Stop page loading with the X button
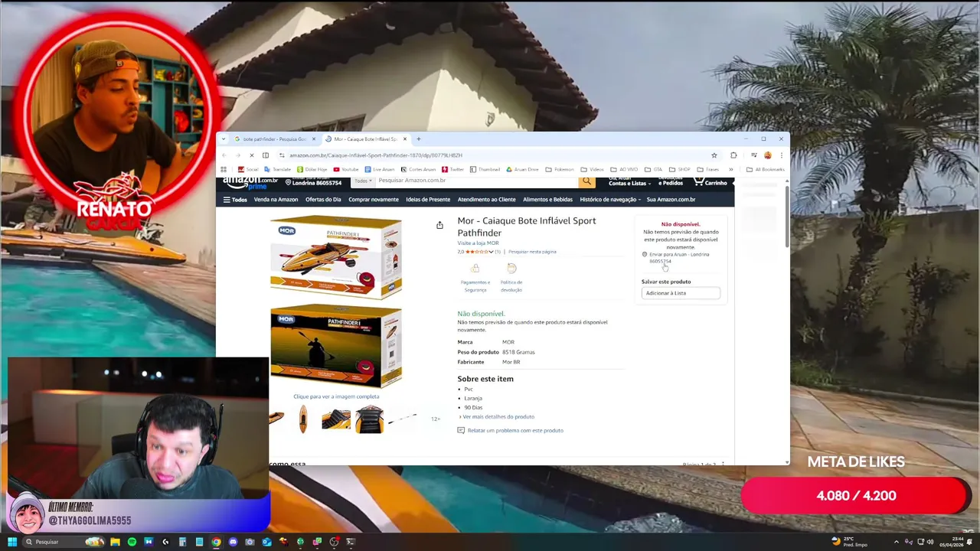Screen dimensions: 980x551 pos(252,155)
